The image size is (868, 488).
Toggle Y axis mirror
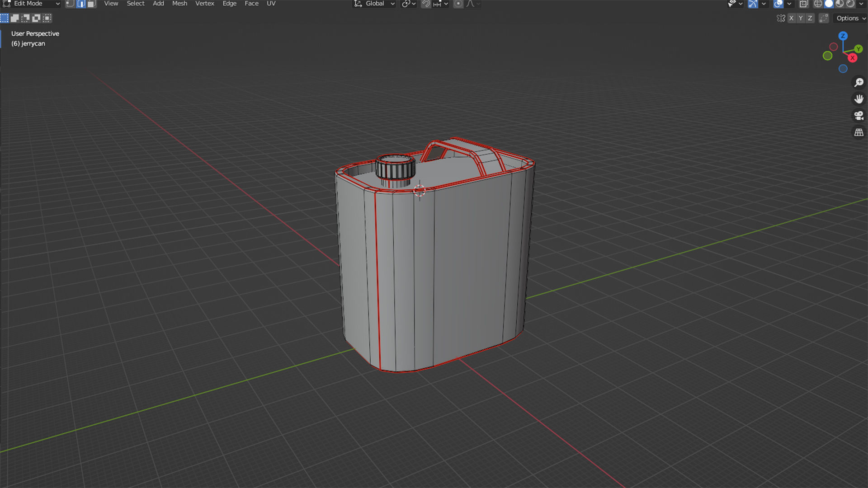point(801,18)
